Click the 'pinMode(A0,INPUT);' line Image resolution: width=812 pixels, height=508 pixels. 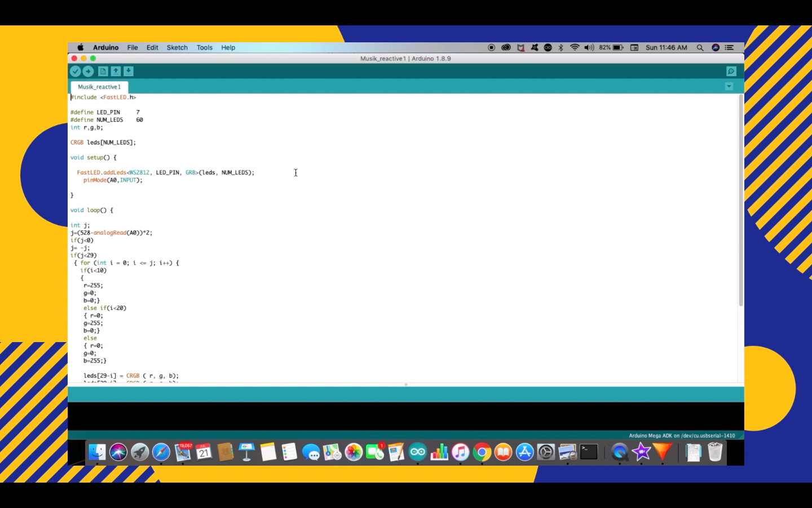[113, 180]
